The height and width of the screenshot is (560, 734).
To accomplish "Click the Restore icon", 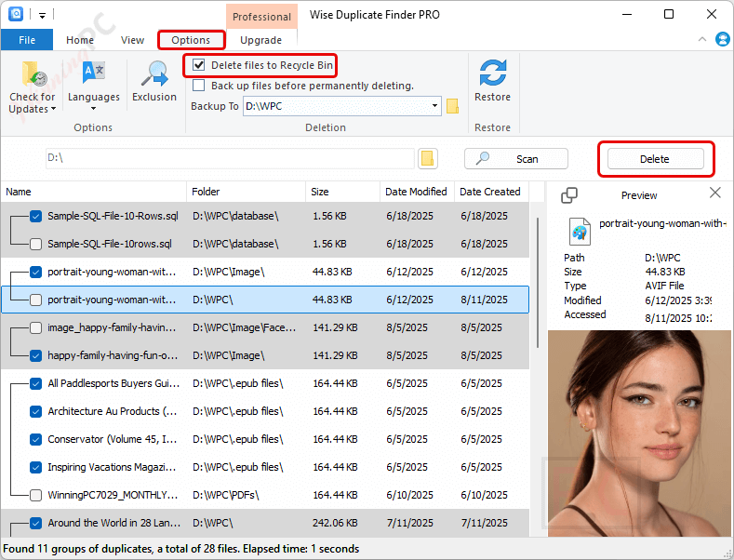I will 492,73.
